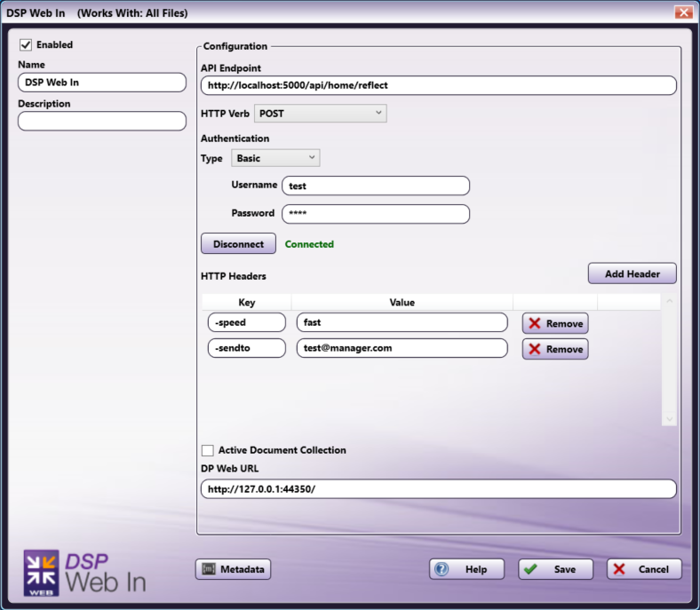Open the HTTP Verb dropdown showing POST
The height and width of the screenshot is (610, 700).
click(x=320, y=114)
